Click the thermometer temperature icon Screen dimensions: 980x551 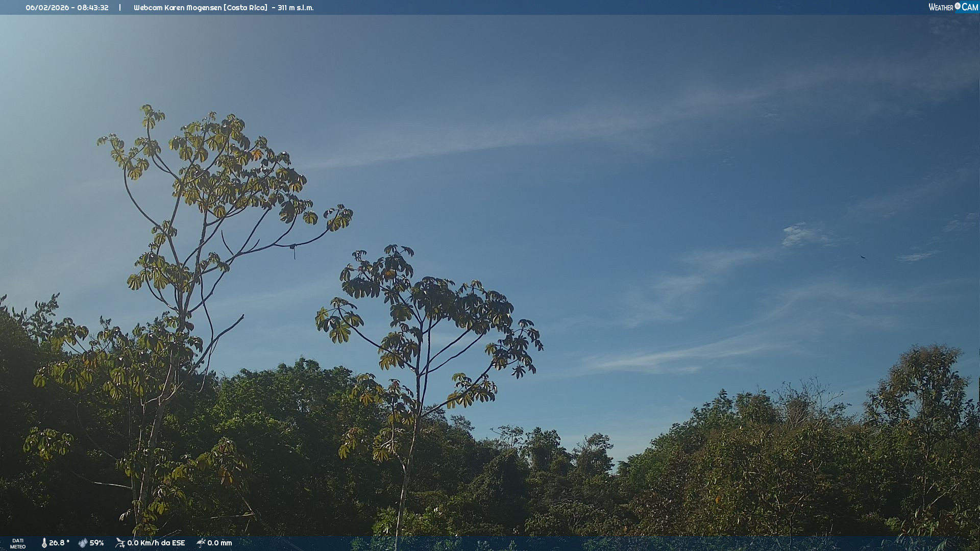pos(44,543)
